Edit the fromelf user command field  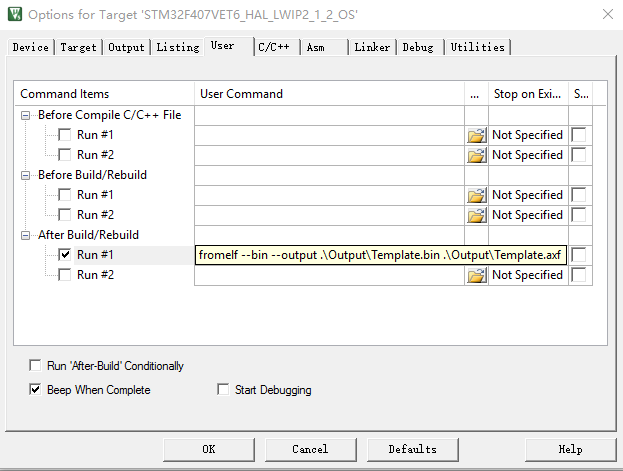381,255
